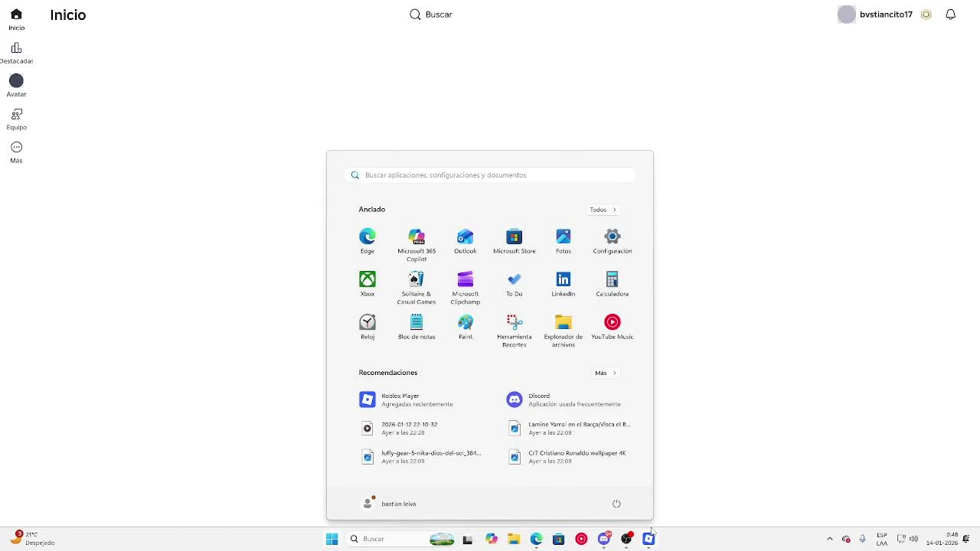Open the Avatar page in Roblox sidebar
Screen dimensions: 980x551
[x=16, y=86]
